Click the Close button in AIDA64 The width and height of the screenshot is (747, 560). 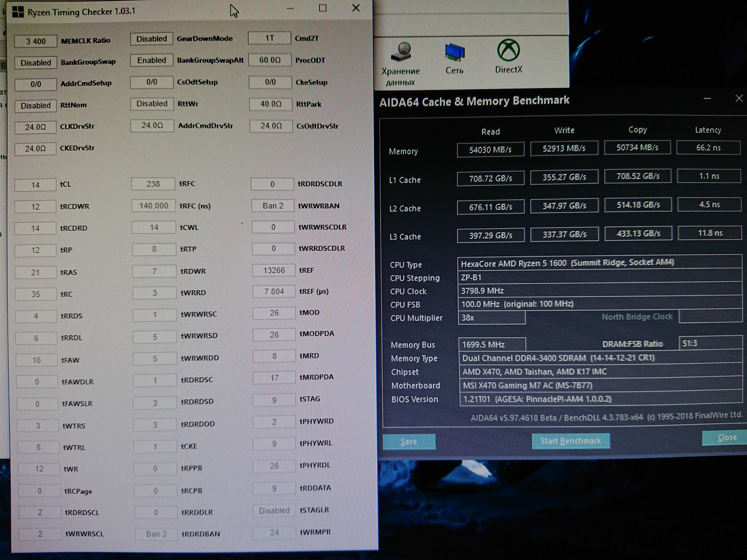click(x=726, y=438)
